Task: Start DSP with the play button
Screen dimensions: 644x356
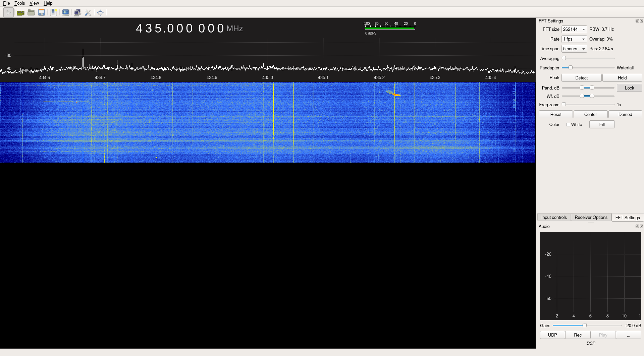Action: coord(8,13)
